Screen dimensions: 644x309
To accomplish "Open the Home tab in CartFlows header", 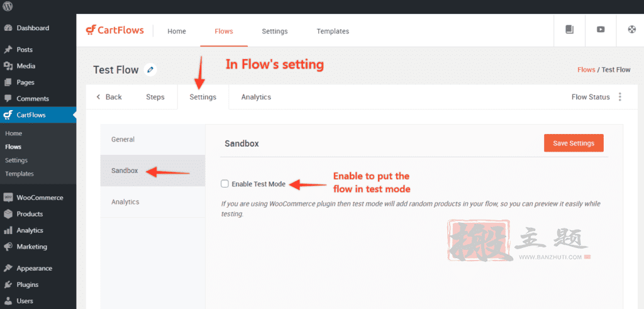I will tap(177, 31).
